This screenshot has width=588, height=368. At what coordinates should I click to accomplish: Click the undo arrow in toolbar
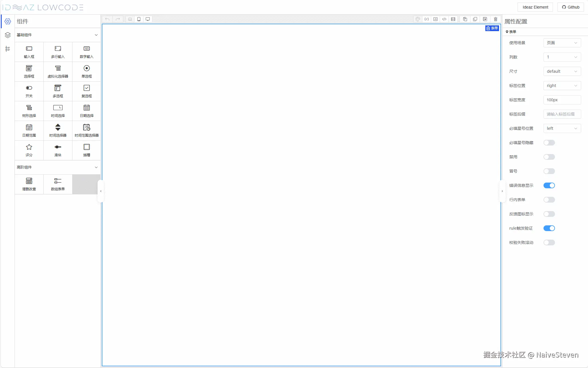(x=107, y=19)
